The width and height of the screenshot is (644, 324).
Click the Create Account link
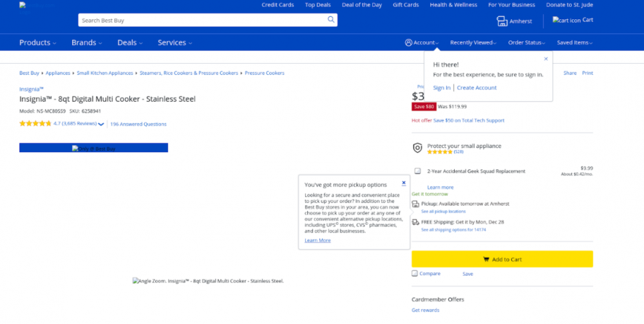(x=477, y=88)
